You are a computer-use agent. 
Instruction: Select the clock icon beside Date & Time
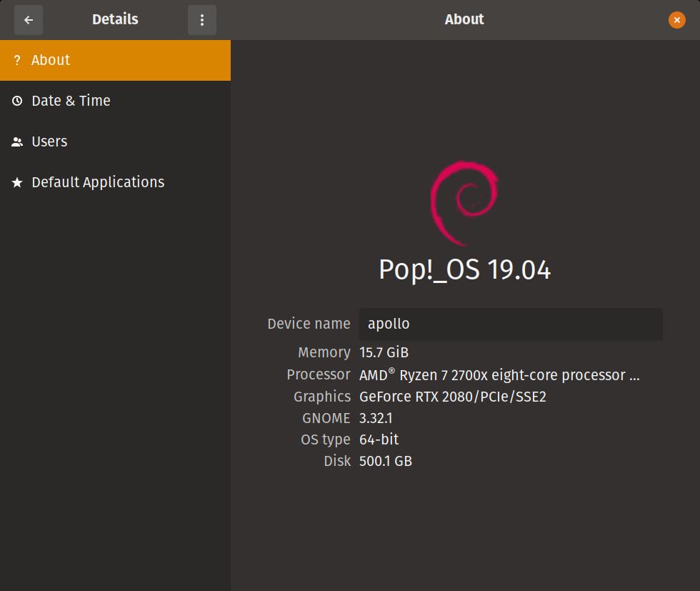(17, 101)
